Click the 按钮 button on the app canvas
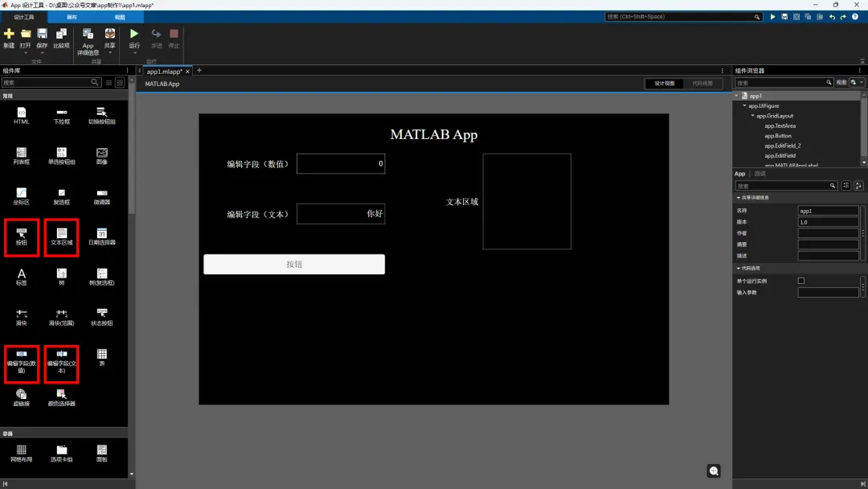The height and width of the screenshot is (489, 868). pyautogui.click(x=294, y=264)
